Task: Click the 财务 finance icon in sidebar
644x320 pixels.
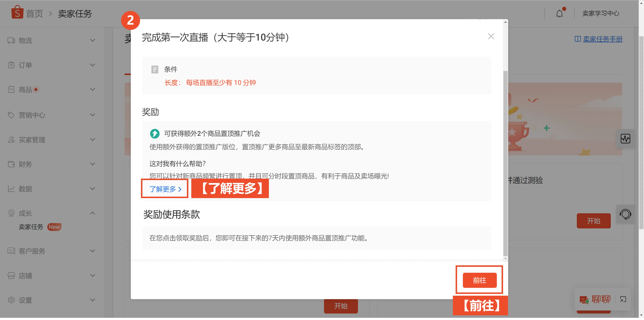Action: [11, 164]
